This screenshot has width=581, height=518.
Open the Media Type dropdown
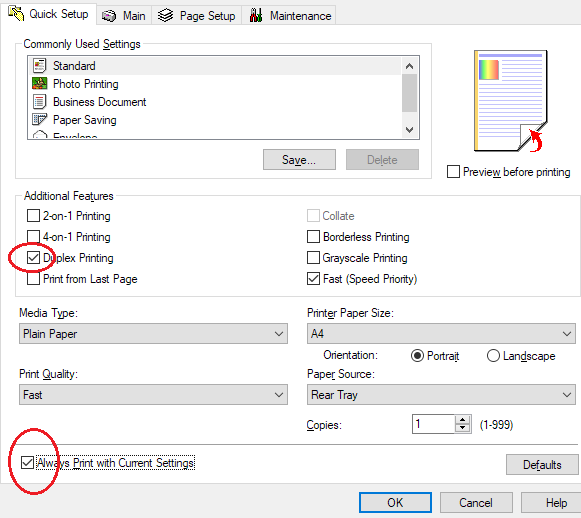coord(153,334)
